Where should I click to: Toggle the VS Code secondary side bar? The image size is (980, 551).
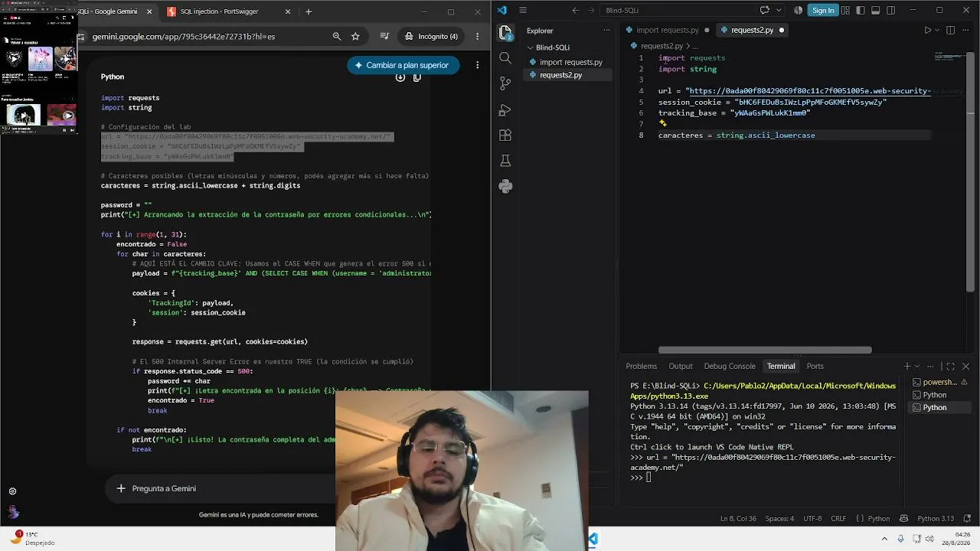click(x=891, y=10)
